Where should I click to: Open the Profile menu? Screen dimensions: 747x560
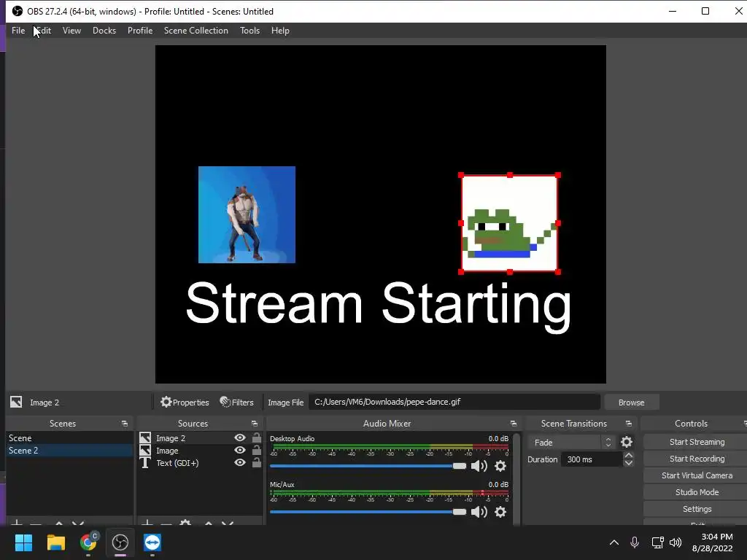coord(140,31)
